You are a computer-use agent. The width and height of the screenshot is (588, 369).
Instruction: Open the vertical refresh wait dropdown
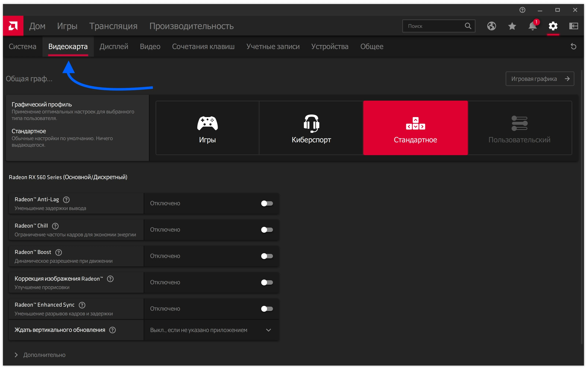pyautogui.click(x=269, y=330)
